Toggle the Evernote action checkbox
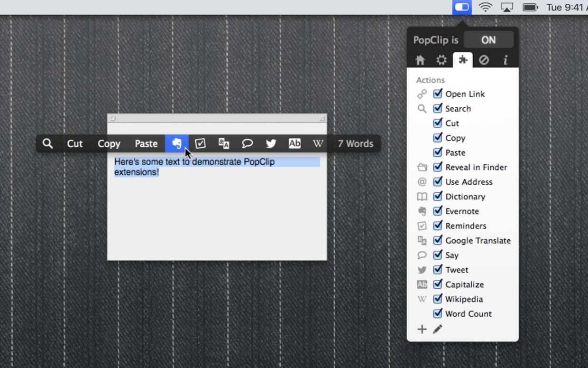Image resolution: width=588 pixels, height=368 pixels. (x=438, y=211)
